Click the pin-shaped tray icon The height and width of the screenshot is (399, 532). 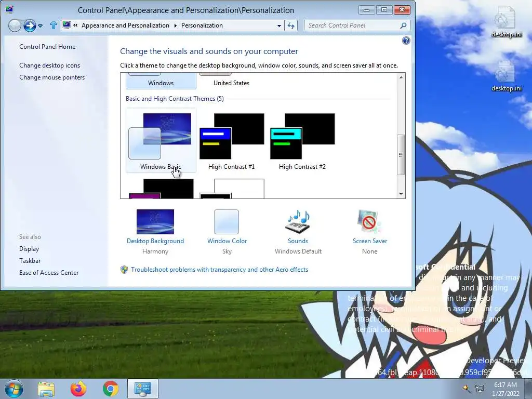pos(467,389)
